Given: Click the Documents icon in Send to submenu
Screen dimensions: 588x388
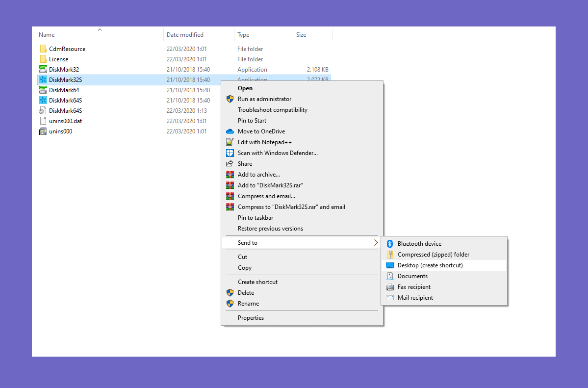Looking at the screenshot, I should 390,276.
